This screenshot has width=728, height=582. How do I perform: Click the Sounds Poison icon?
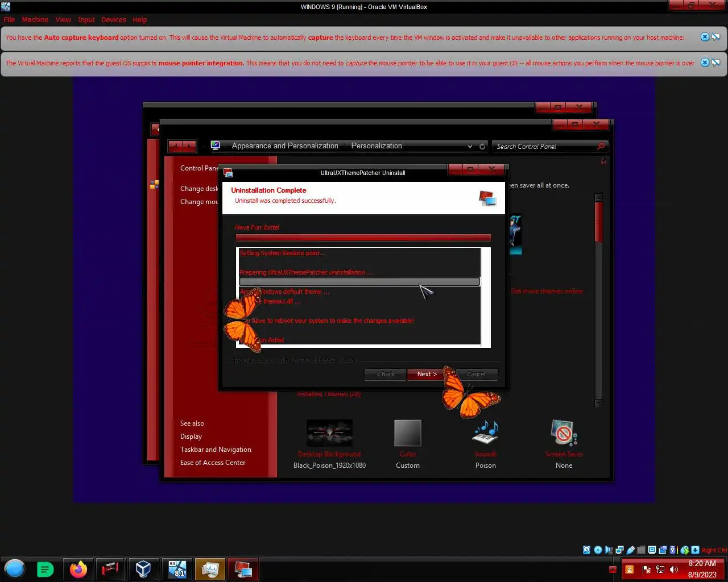[486, 434]
